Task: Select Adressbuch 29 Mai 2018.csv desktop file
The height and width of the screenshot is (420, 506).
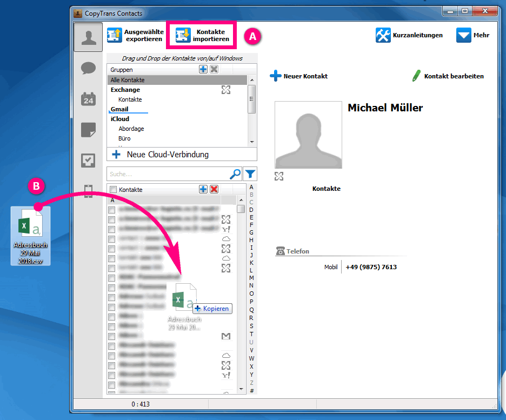Action: (x=30, y=236)
